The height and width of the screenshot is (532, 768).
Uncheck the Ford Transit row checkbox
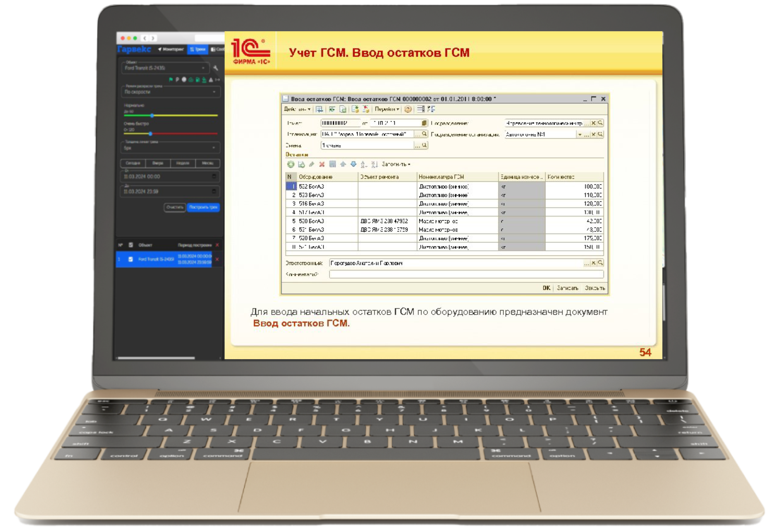131,259
